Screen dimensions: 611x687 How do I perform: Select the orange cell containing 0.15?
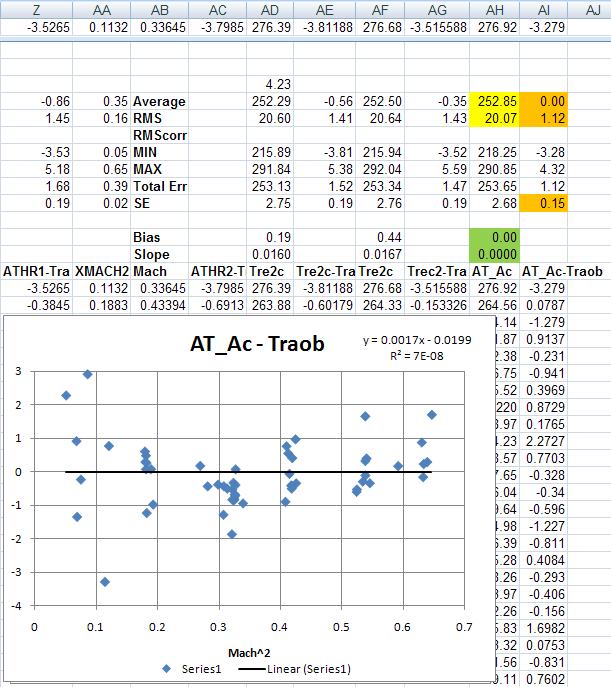[549, 203]
